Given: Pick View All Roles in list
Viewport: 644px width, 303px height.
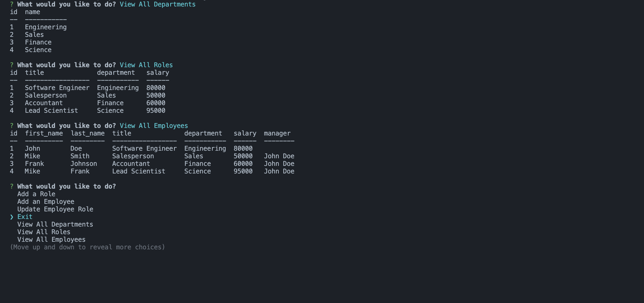Looking at the screenshot, I should click(44, 232).
